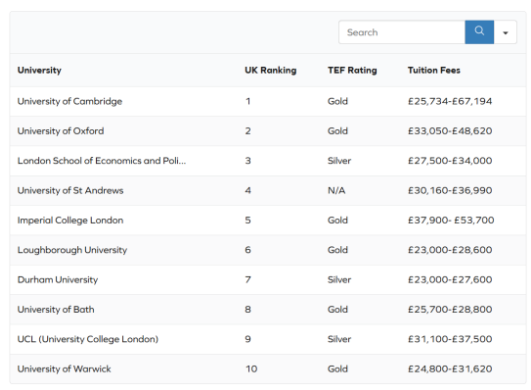This screenshot has width=531, height=390.
Task: Click ranking value 8 for Bath
Action: [x=248, y=309]
